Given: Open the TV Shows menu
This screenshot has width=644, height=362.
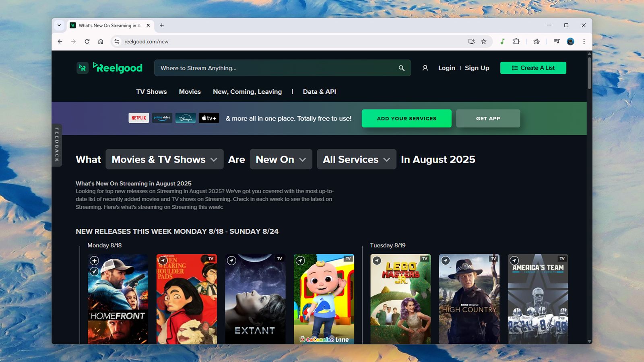Looking at the screenshot, I should pyautogui.click(x=151, y=92).
